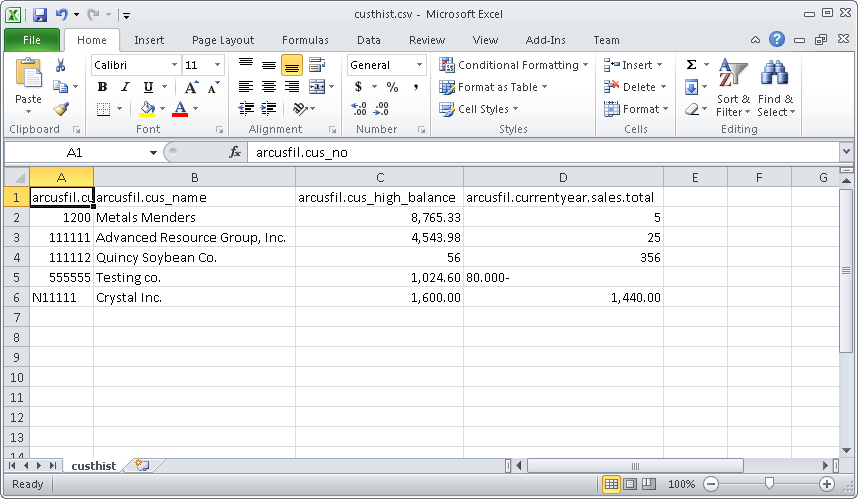Switch to the Page Layout tab
The width and height of the screenshot is (858, 499).
[223, 40]
